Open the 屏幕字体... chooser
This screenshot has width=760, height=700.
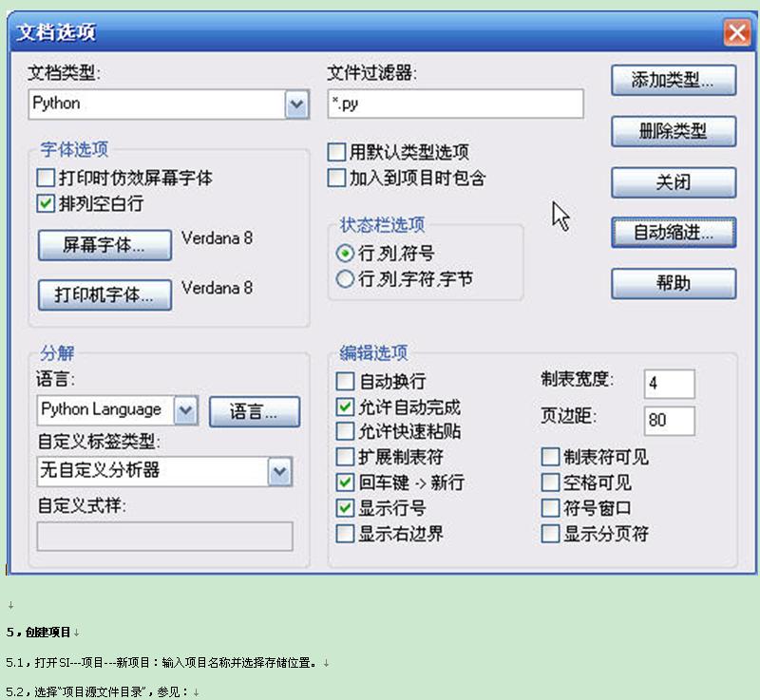(x=104, y=245)
